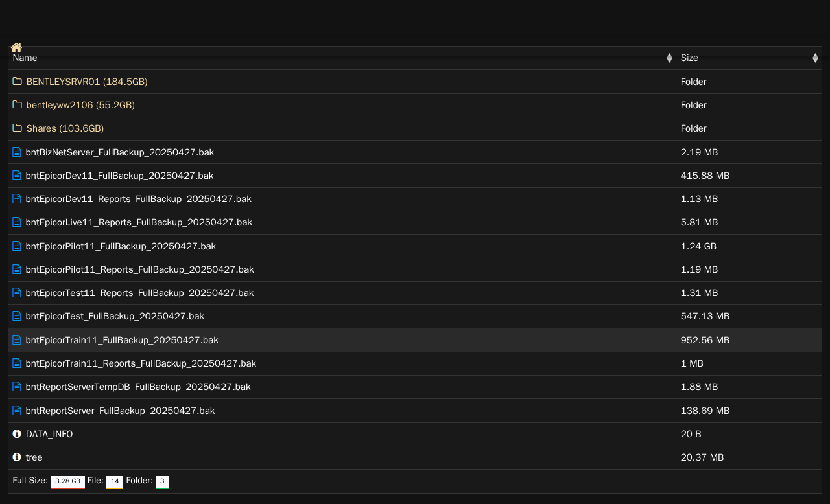Select the DATA_INFO info icon
This screenshot has height=504, width=830.
point(17,434)
